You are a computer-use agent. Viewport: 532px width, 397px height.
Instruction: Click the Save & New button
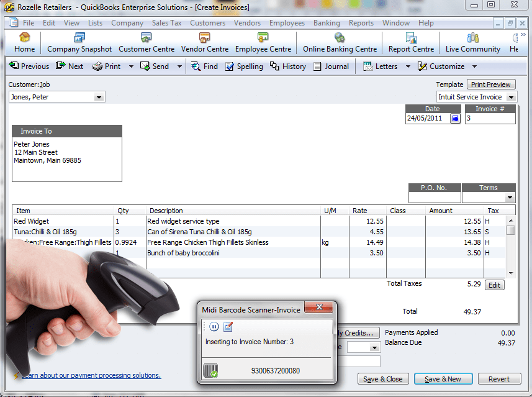[x=443, y=378]
